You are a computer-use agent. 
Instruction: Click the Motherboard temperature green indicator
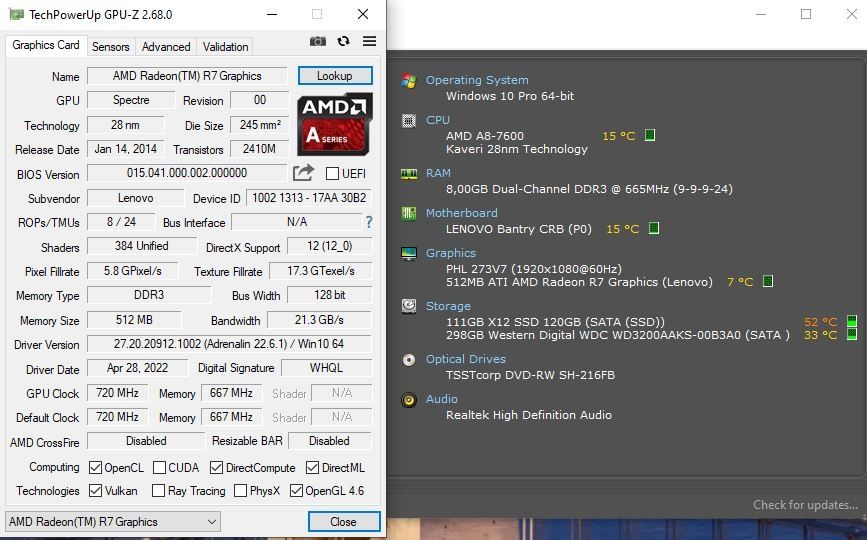click(654, 228)
